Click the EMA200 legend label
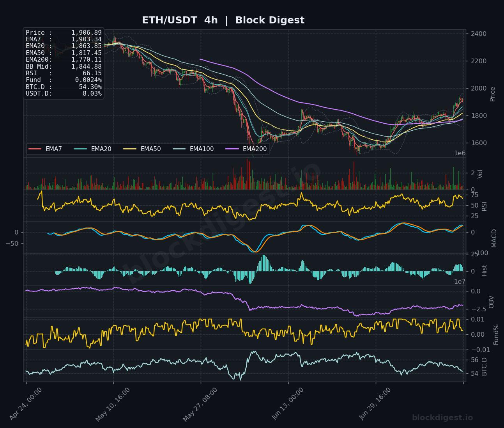This screenshot has width=504, height=428. coord(255,149)
